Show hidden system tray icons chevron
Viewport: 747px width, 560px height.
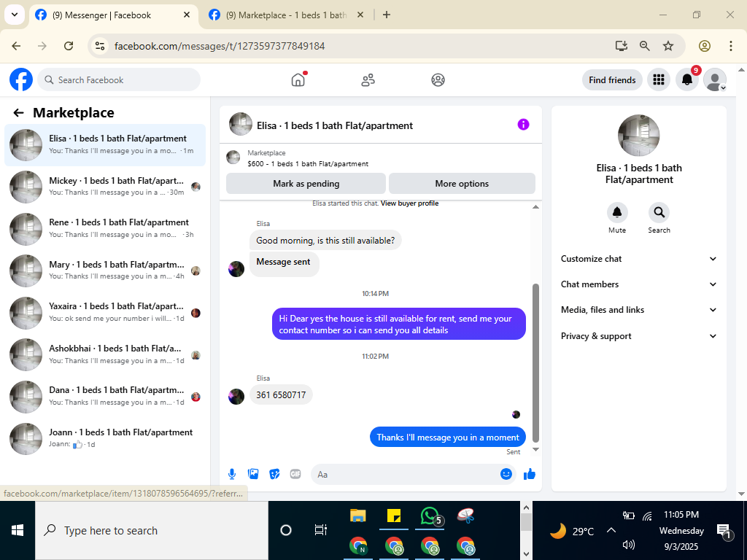[611, 531]
